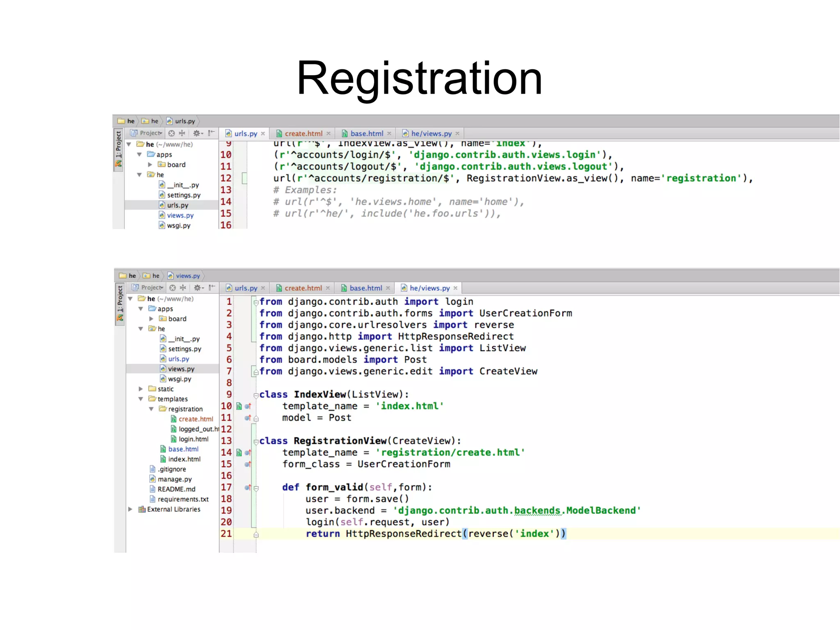The height and width of the screenshot is (630, 840).
Task: Select README.md file in tree
Action: click(x=172, y=490)
